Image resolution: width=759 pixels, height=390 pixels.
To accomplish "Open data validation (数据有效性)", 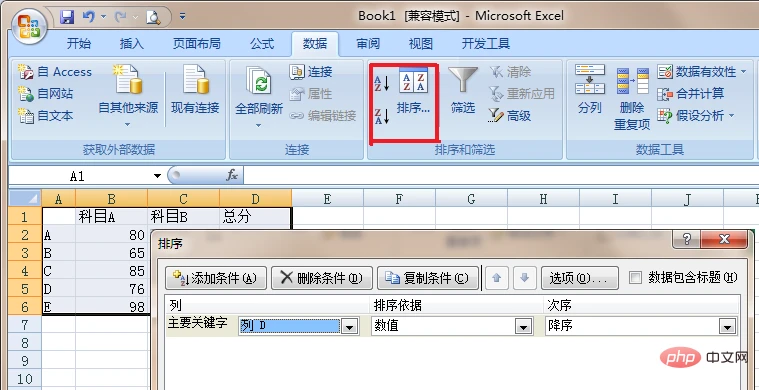I will point(697,72).
